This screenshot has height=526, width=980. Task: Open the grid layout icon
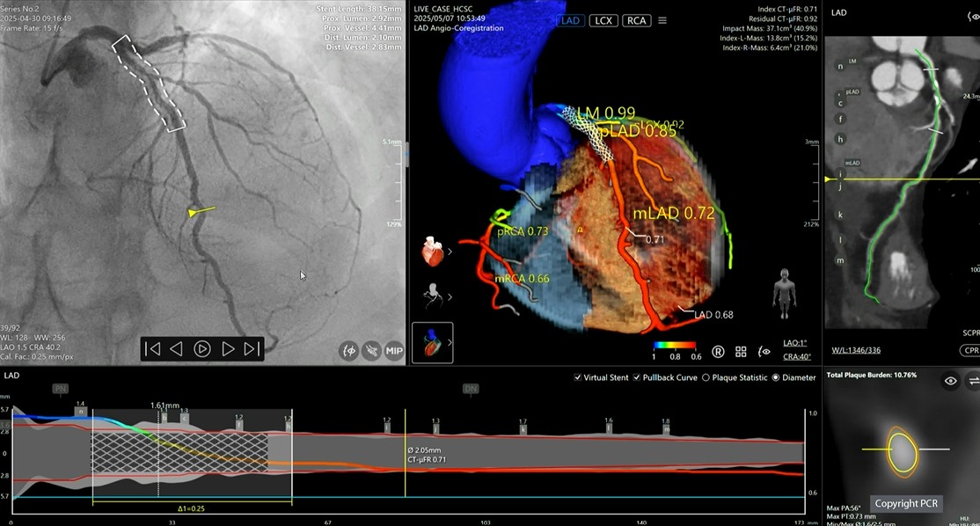741,352
